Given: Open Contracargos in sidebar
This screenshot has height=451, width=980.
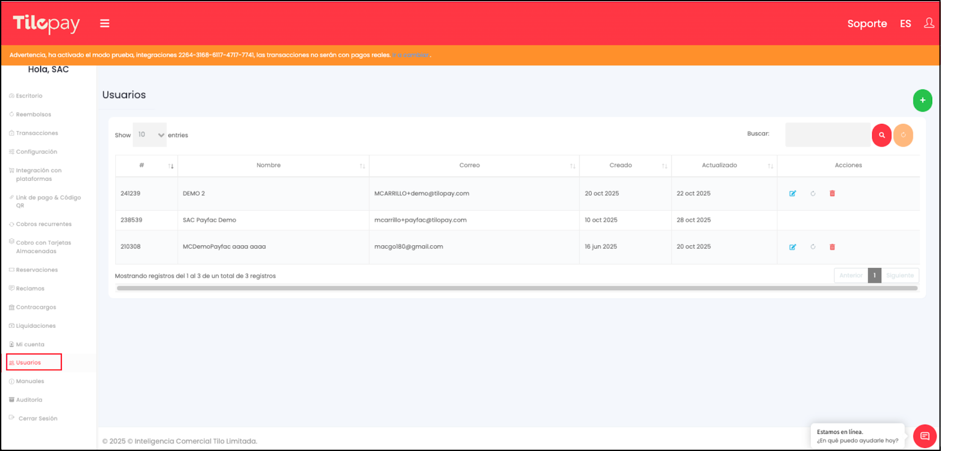Looking at the screenshot, I should click(32, 308).
